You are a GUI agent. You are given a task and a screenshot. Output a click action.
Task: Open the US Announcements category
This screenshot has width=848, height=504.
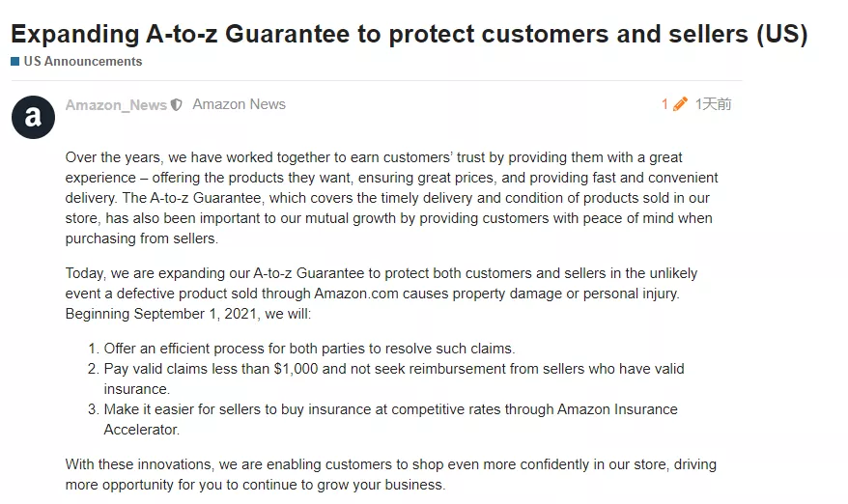pyautogui.click(x=82, y=62)
